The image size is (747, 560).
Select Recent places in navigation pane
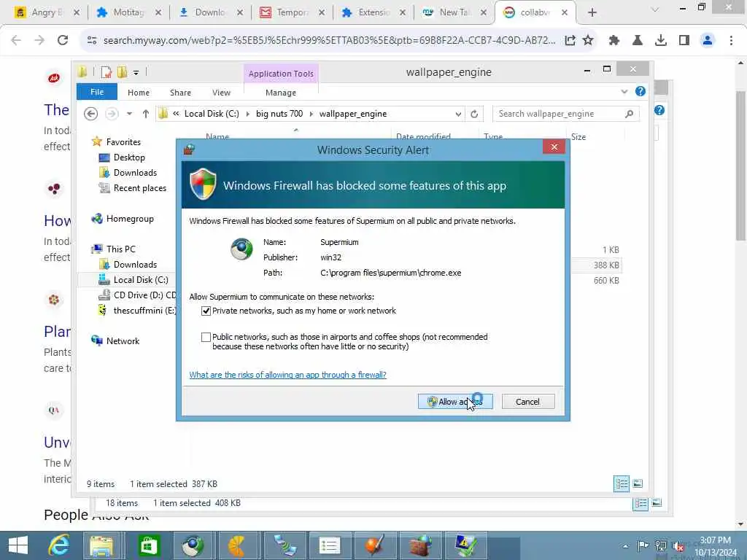click(x=139, y=188)
